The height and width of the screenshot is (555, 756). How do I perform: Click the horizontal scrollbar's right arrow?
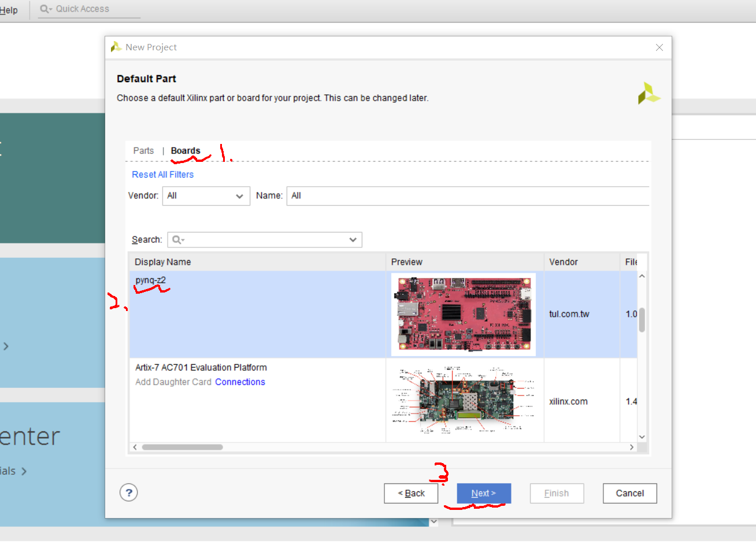pos(631,447)
